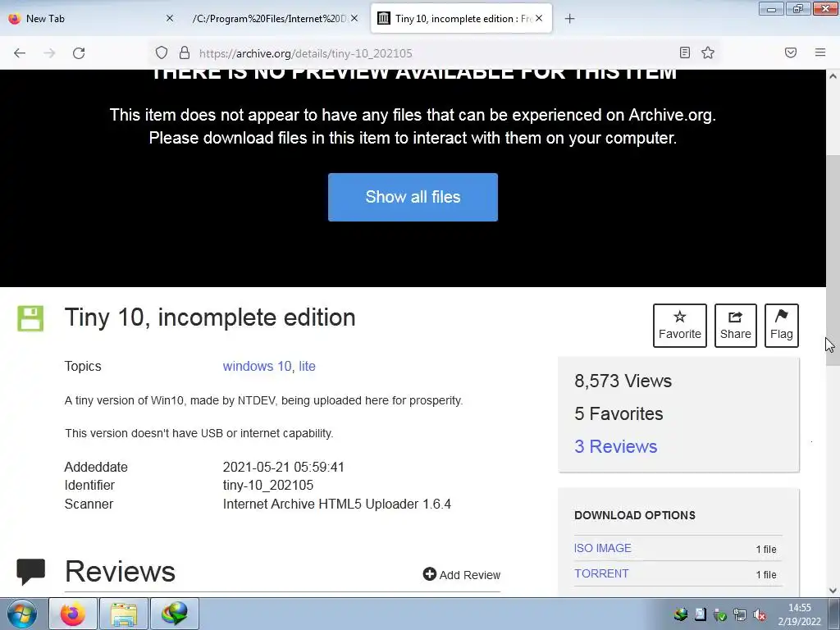Click Firefox in the taskbar
Screen dimensions: 840x630
73,614
